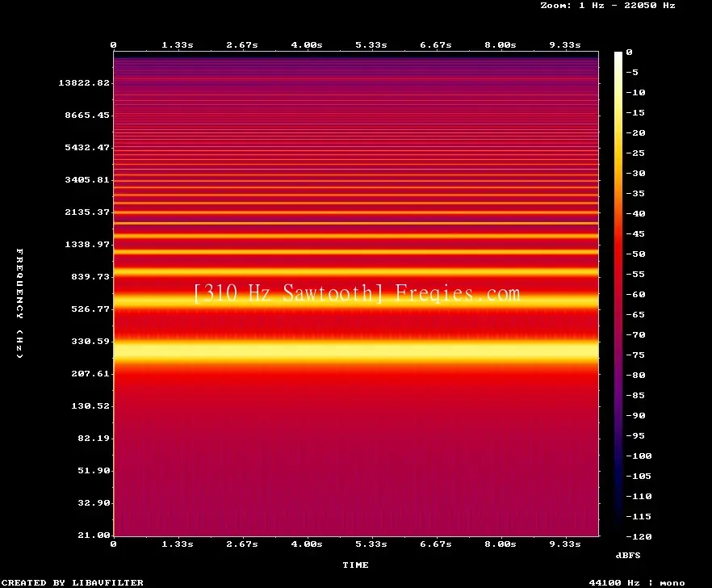This screenshot has width=712, height=588.
Task: Click the -15 dBFS scale value
Action: point(635,113)
